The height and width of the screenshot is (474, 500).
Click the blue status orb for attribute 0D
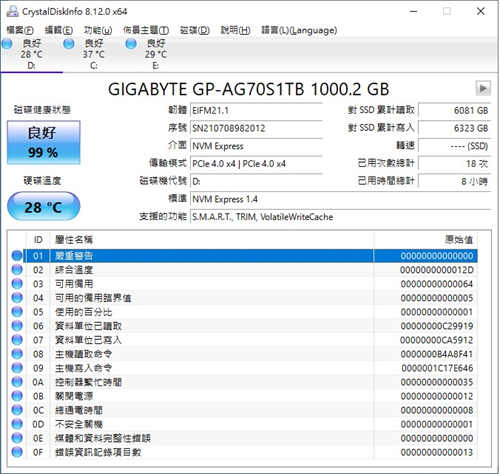[x=17, y=424]
